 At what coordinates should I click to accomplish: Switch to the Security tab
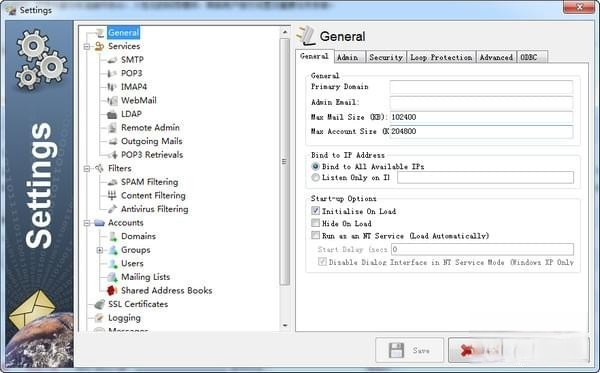[x=386, y=57]
